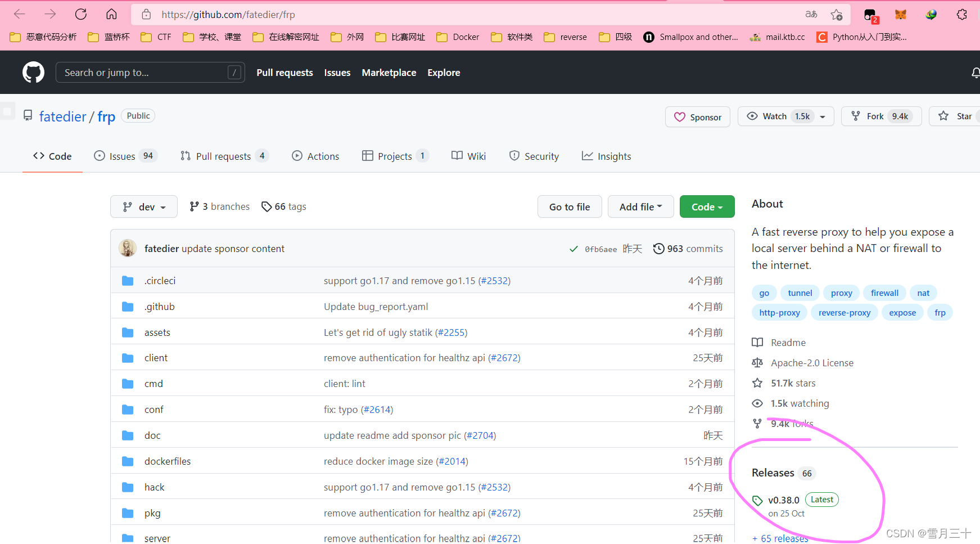Click the Sponsor button

click(x=698, y=116)
